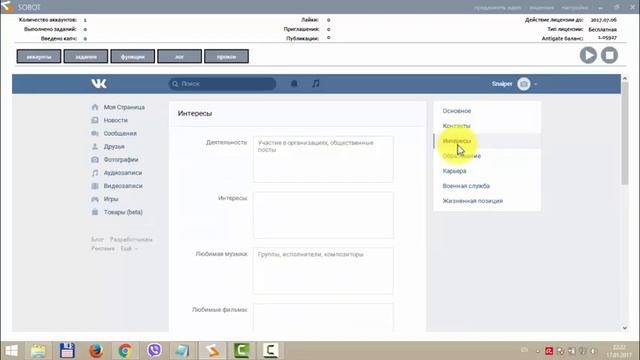Click in the Деятельность text area
640x360 pixels.
click(x=323, y=159)
